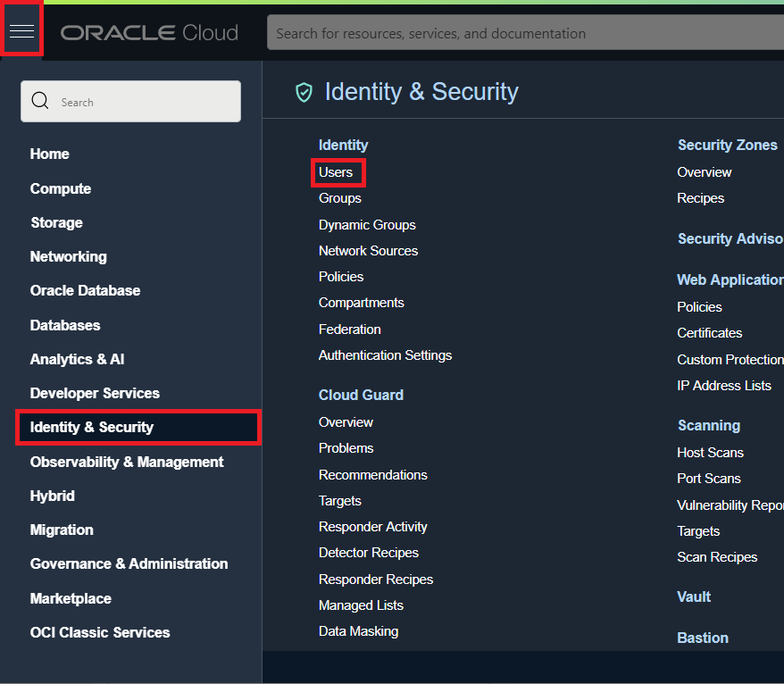Open Users under Identity
The image size is (784, 684).
coord(336,172)
